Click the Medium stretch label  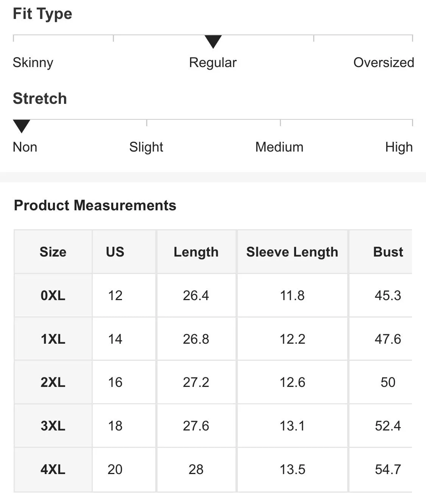point(279,147)
